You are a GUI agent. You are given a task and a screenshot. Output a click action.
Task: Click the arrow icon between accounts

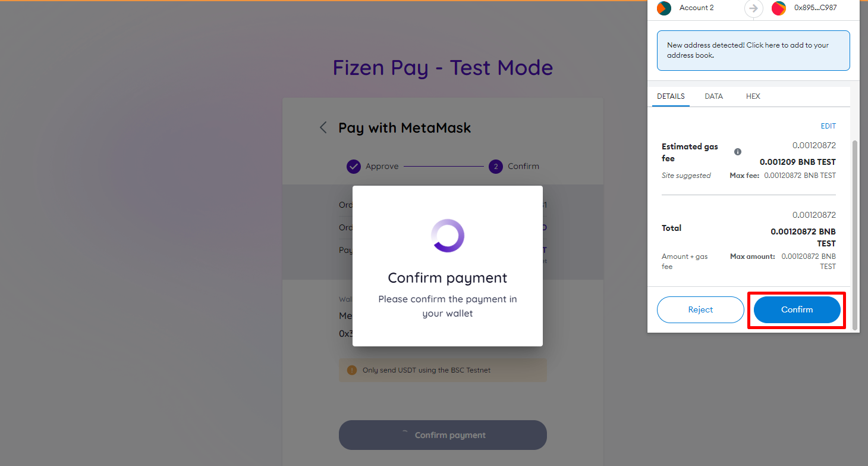[x=754, y=8]
